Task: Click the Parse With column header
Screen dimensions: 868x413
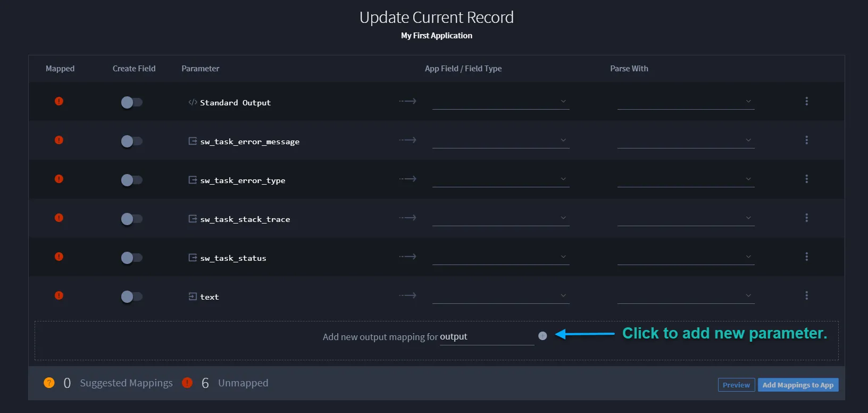Action: click(x=629, y=69)
